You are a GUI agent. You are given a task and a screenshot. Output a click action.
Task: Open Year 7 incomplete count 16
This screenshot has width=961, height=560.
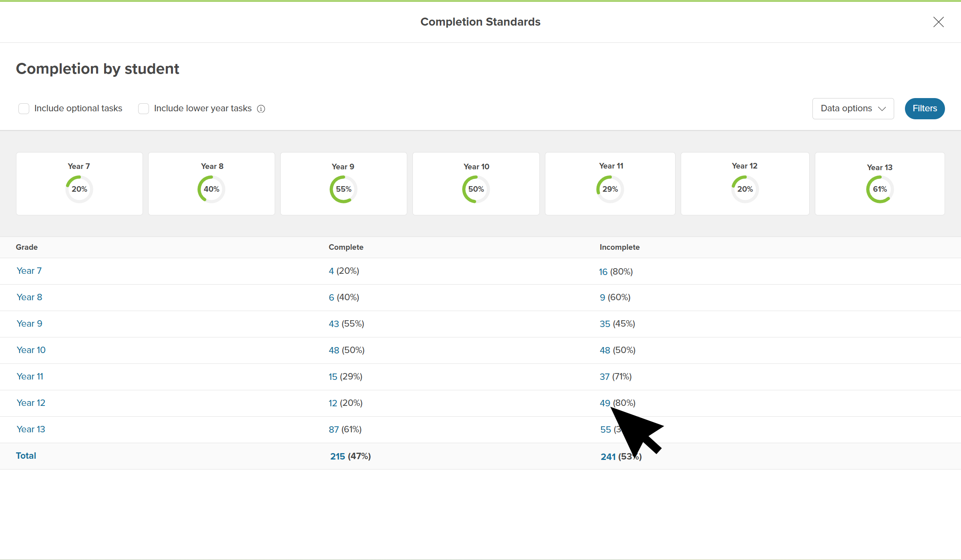coord(603,272)
